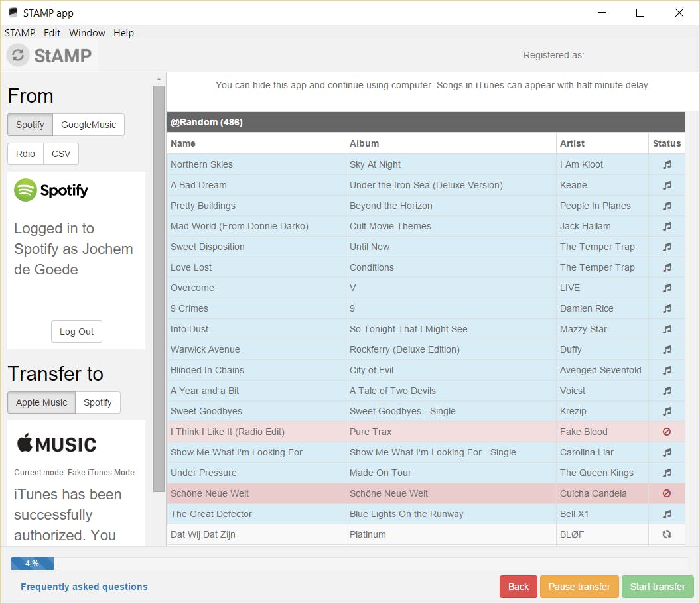Viewport: 700px width, 604px height.
Task: Open the Edit menu
Action: pyautogui.click(x=52, y=33)
